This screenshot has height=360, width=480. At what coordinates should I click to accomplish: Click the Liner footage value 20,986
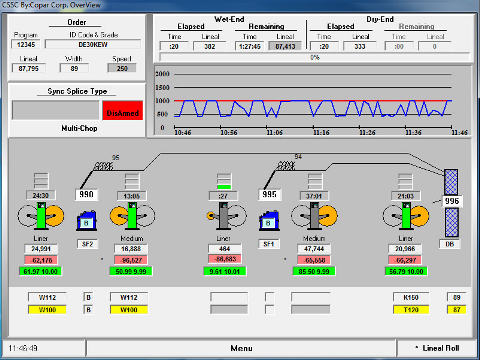point(405,249)
